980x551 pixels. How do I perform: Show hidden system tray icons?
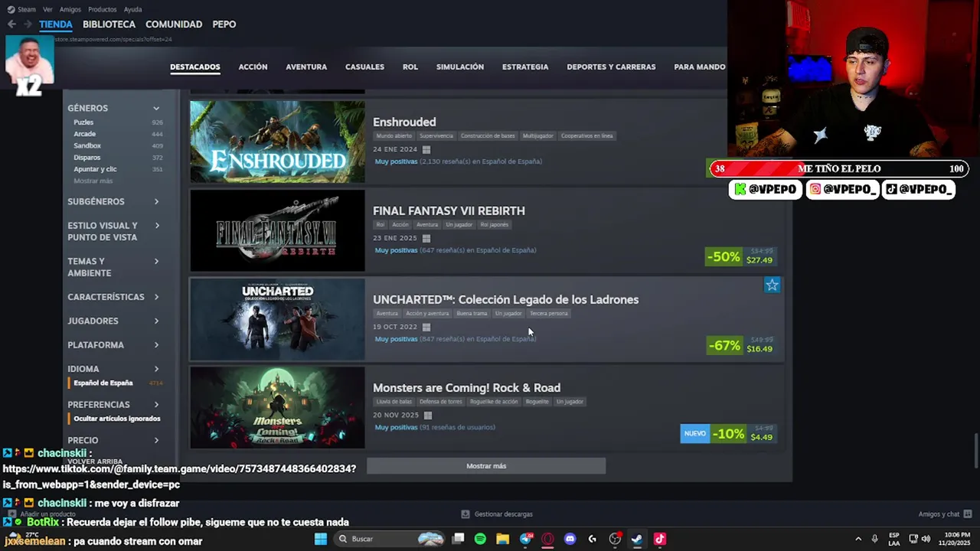coord(857,539)
